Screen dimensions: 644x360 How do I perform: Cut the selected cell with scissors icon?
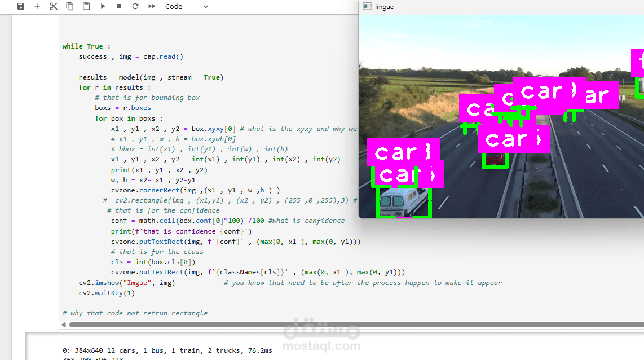(54, 6)
